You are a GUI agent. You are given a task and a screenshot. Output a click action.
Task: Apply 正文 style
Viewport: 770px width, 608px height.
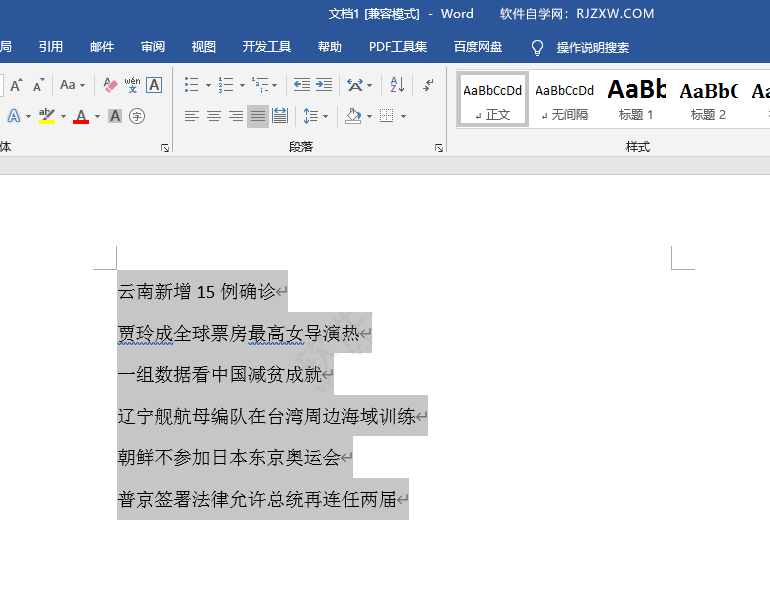[x=493, y=99]
